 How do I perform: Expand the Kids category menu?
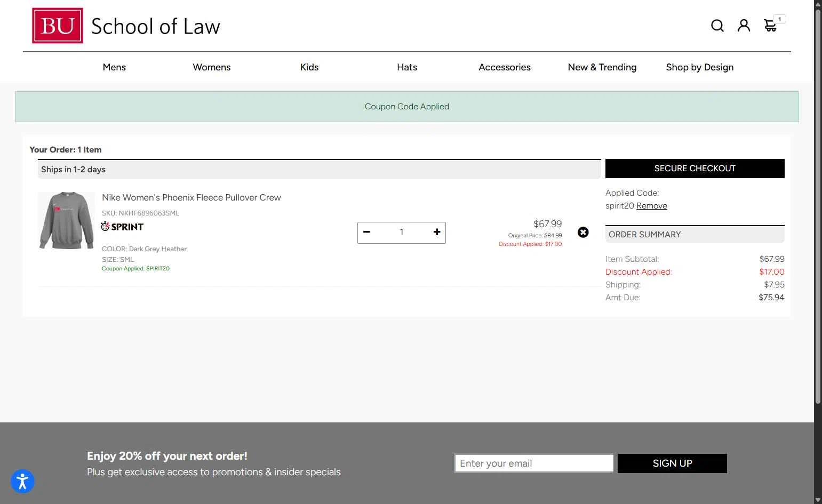[309, 67]
